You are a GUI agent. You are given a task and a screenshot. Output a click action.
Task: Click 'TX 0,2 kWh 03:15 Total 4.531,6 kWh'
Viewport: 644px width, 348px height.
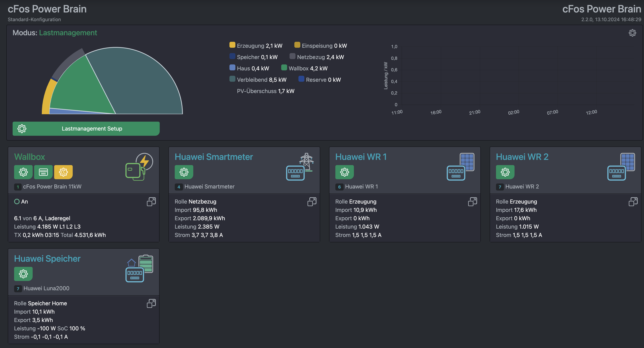(60, 235)
